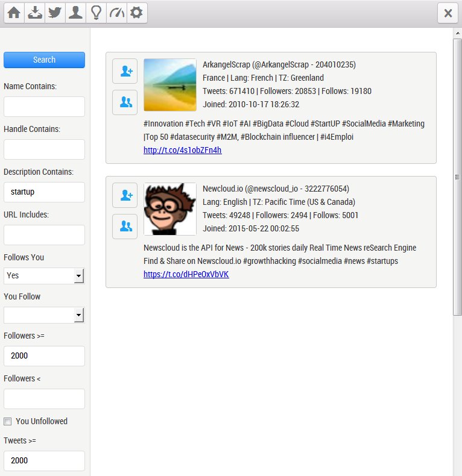Click 'ArkangelScrap (@ArkangelScrap - 204010235)' text
462x476 pixels.
(x=279, y=64)
